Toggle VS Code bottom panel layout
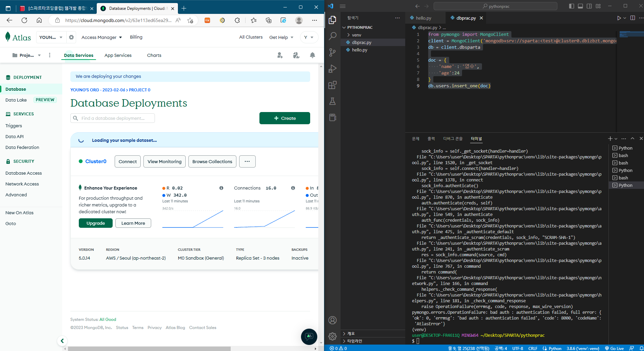This screenshot has width=644, height=351. [x=580, y=6]
